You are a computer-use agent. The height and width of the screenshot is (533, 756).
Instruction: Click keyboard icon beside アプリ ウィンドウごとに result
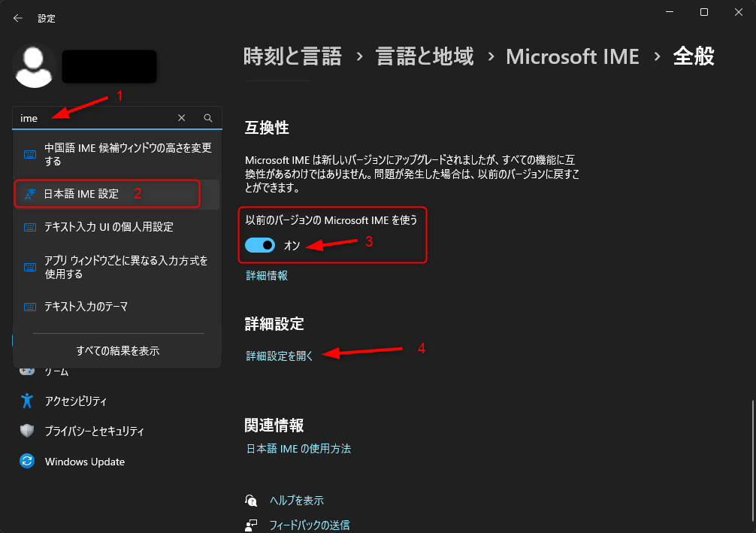pyautogui.click(x=30, y=267)
